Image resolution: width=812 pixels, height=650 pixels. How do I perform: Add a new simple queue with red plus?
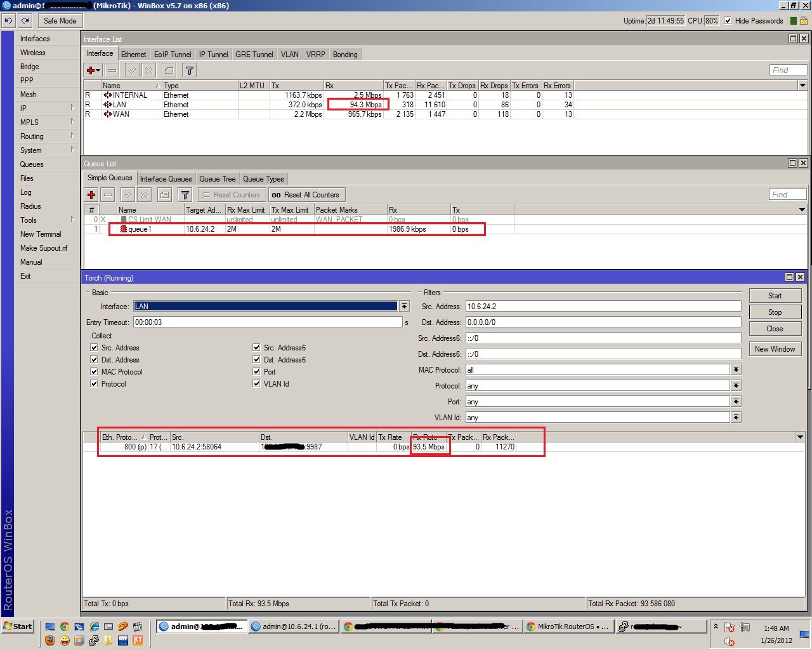click(x=91, y=195)
